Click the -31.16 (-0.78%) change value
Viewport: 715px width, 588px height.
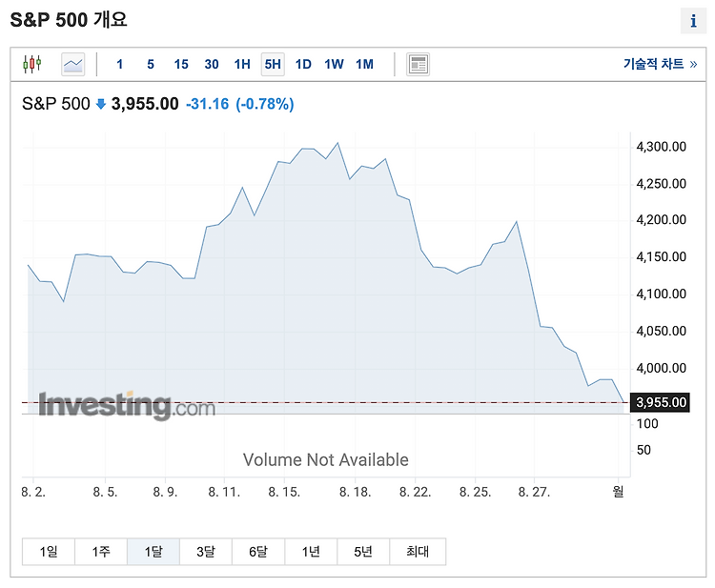240,104
